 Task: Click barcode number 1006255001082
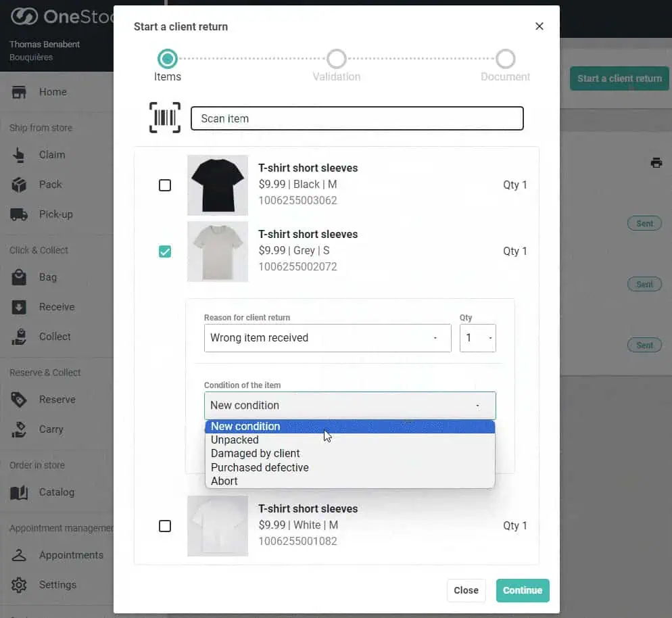[x=297, y=542]
